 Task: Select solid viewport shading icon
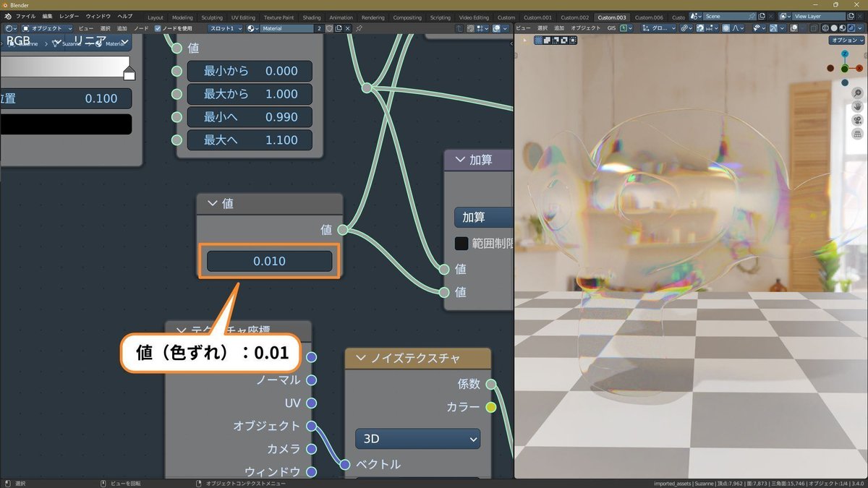click(x=834, y=28)
